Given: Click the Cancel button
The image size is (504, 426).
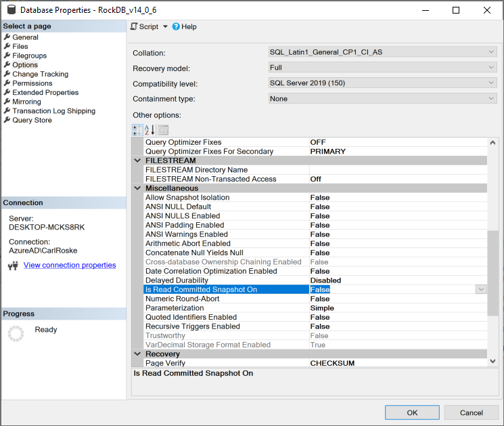Looking at the screenshot, I should [472, 412].
